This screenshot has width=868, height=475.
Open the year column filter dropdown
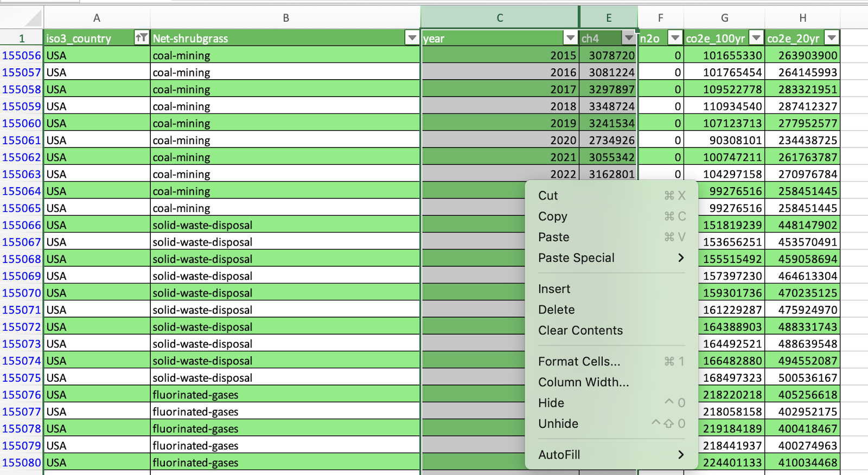570,38
